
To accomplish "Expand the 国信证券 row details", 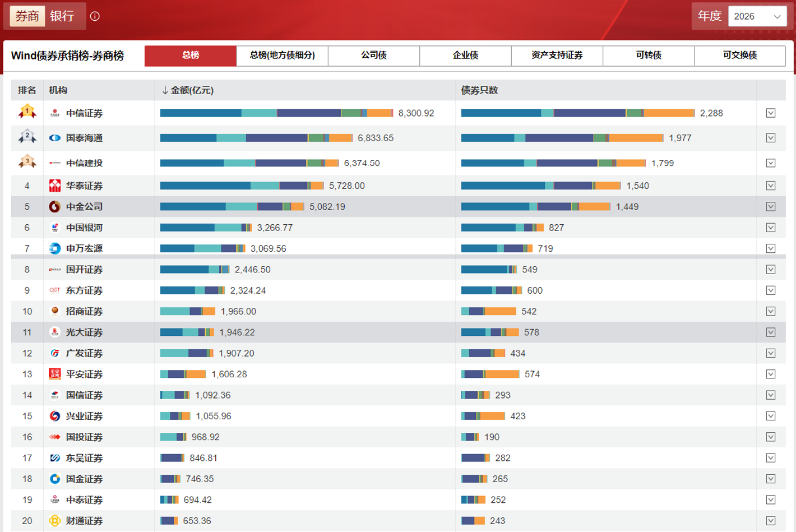I will [x=771, y=395].
